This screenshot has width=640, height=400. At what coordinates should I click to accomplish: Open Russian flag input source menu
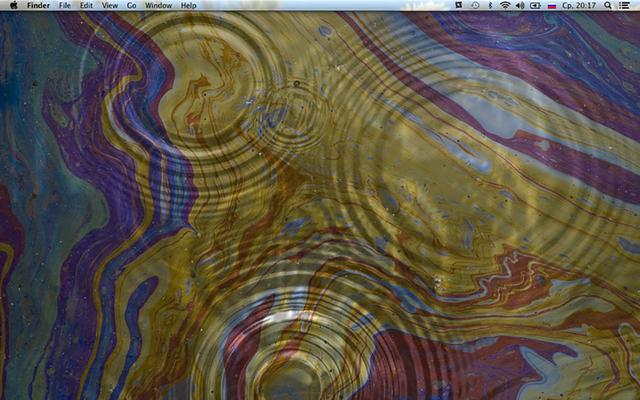(551, 5)
